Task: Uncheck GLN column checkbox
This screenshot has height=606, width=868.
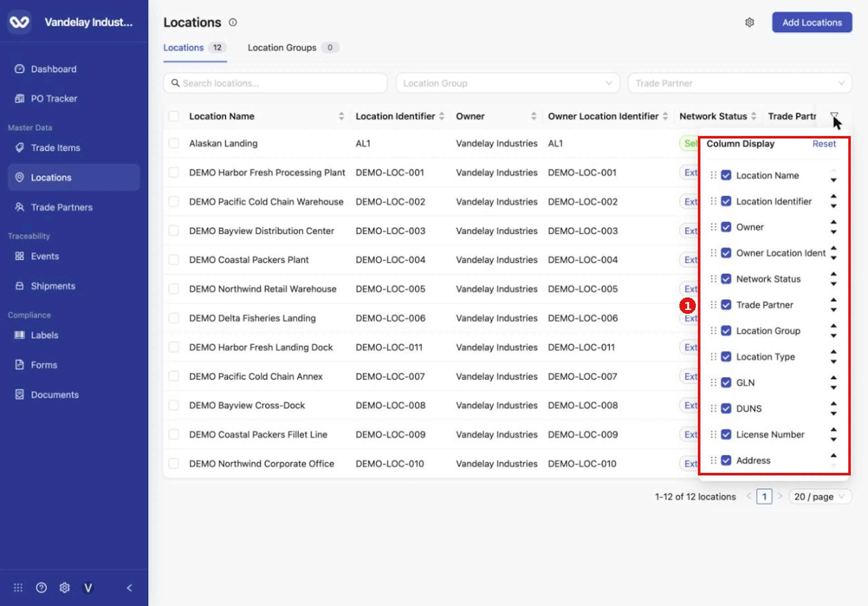Action: pos(726,383)
